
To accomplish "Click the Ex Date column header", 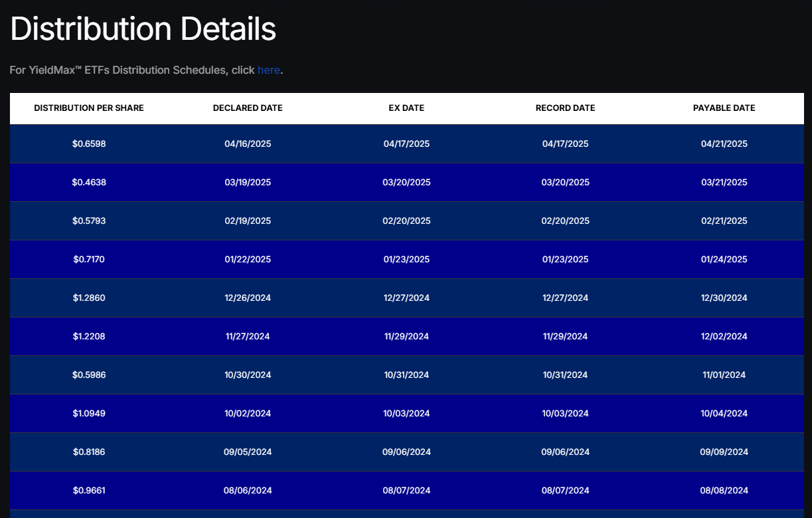I will (x=406, y=108).
